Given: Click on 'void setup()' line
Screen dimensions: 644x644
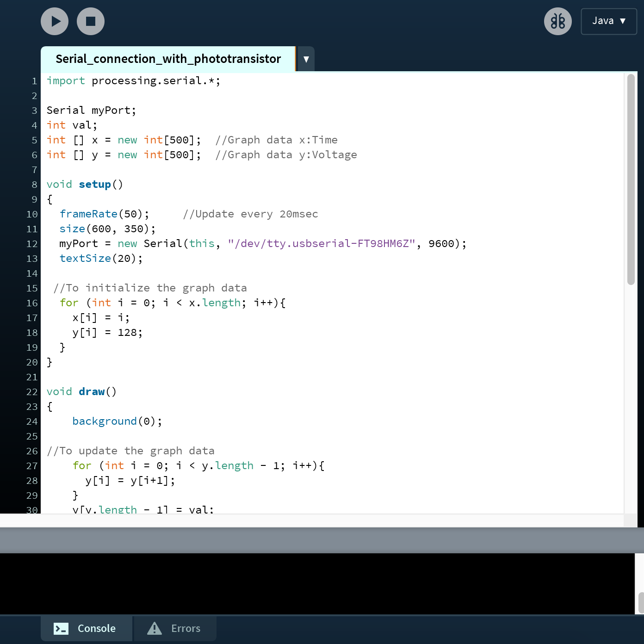Looking at the screenshot, I should [85, 185].
